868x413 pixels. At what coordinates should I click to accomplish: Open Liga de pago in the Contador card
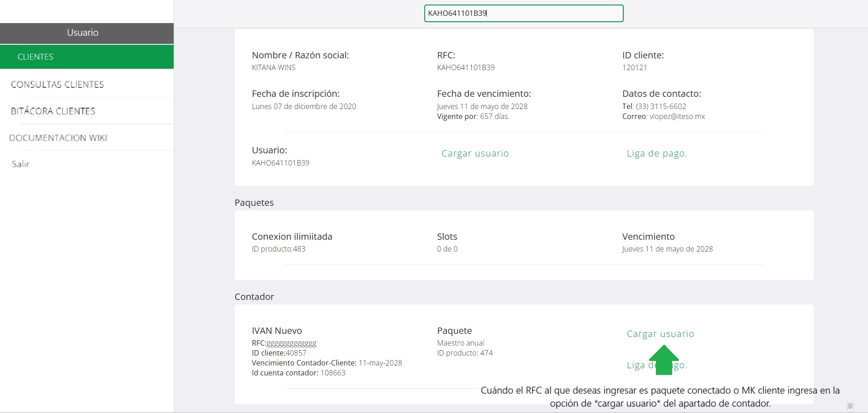point(657,365)
